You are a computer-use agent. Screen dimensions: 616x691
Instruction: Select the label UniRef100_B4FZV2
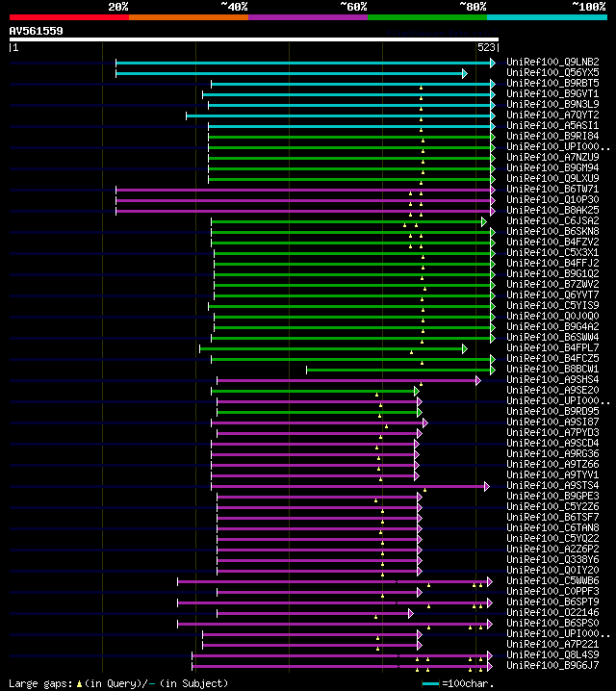(552, 242)
